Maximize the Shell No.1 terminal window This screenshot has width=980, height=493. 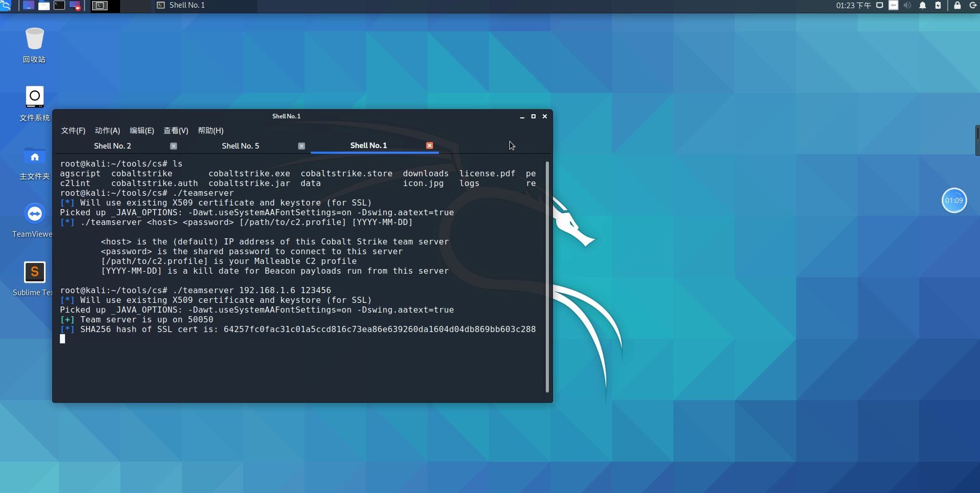534,116
